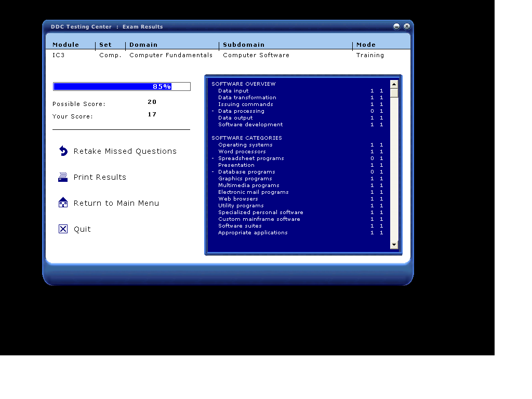The height and width of the screenshot is (399, 532).
Task: Click the Domain column header
Action: tap(143, 45)
